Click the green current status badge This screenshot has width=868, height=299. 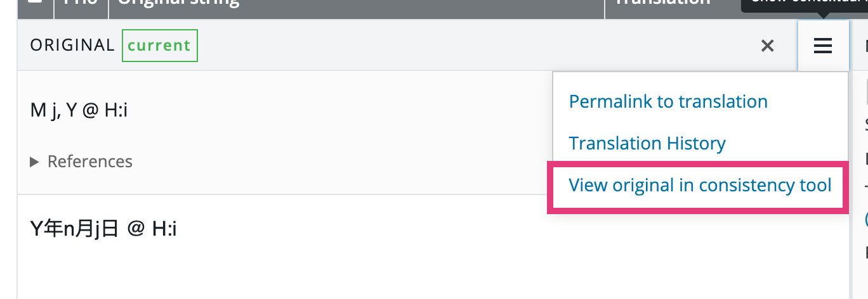point(159,46)
